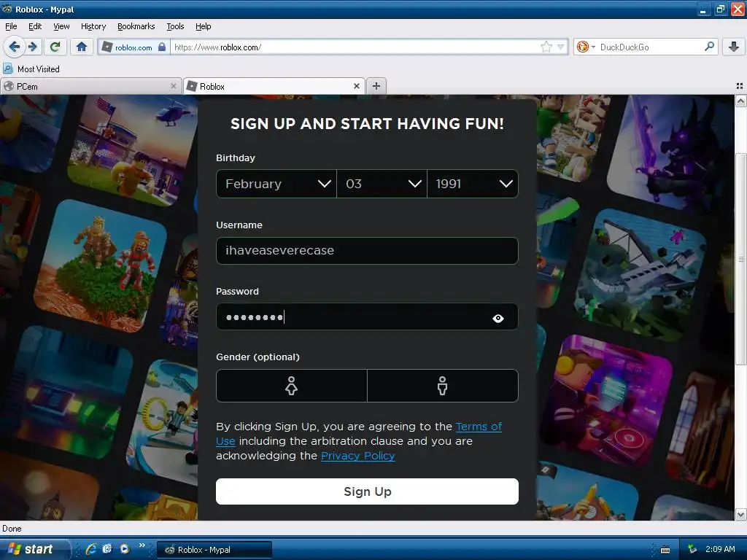747x560 pixels.
Task: Click the roblox.com site identity badge
Action: [x=134, y=47]
